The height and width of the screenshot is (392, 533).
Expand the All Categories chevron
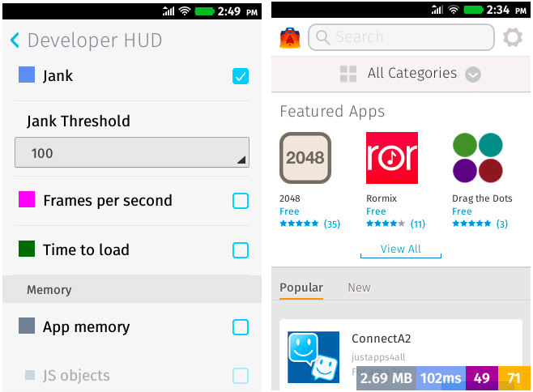coord(473,75)
